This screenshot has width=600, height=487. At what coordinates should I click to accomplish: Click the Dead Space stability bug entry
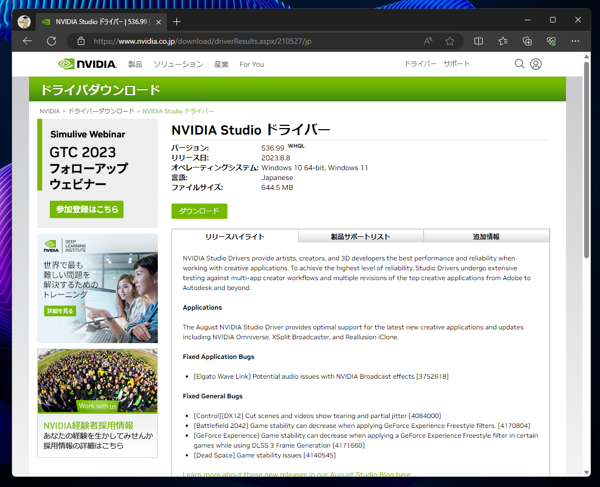(x=264, y=455)
